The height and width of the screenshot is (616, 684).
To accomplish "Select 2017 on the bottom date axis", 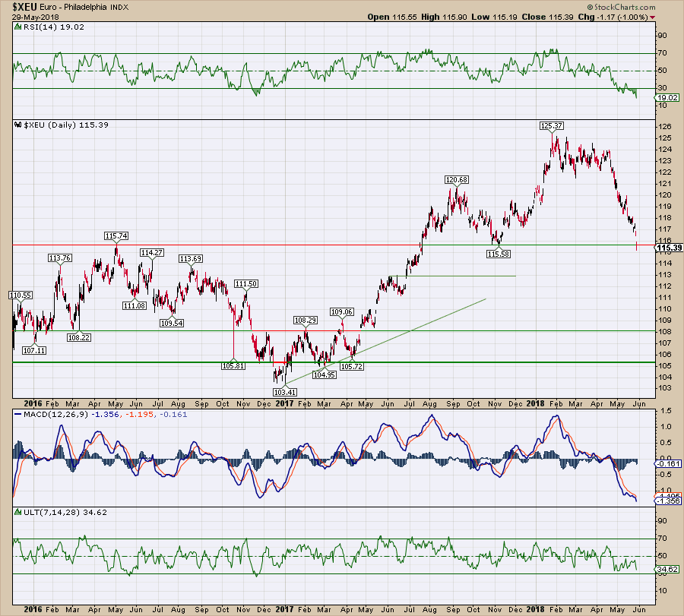I will pos(284,608).
